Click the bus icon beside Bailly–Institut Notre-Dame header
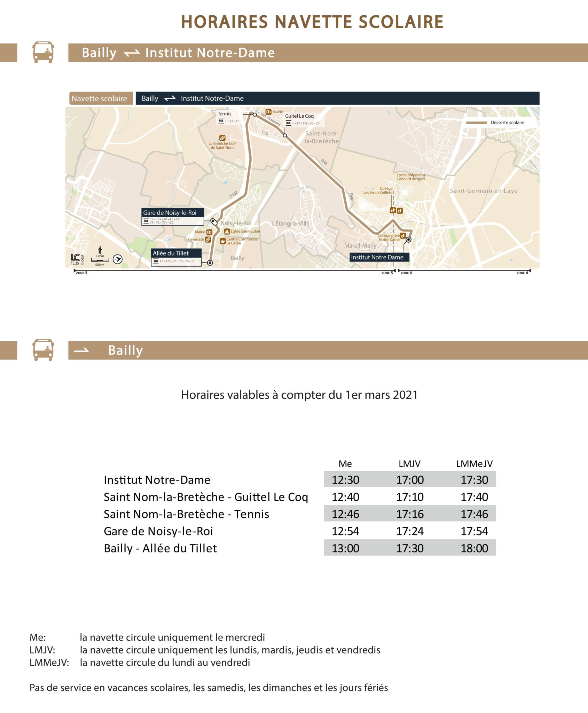 pos(43,52)
